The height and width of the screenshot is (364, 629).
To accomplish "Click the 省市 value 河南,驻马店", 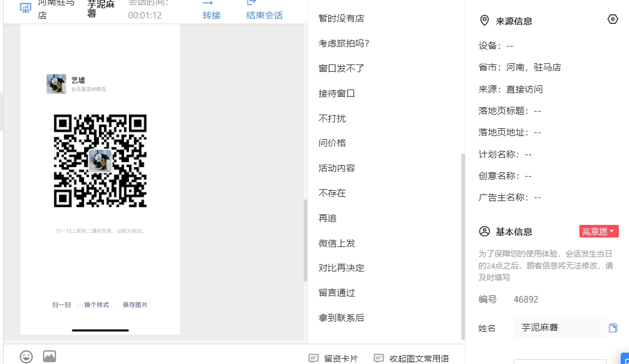I will click(534, 67).
